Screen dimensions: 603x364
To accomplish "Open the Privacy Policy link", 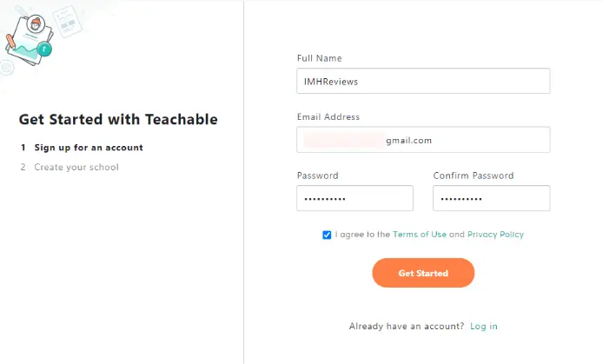I will coord(495,235).
